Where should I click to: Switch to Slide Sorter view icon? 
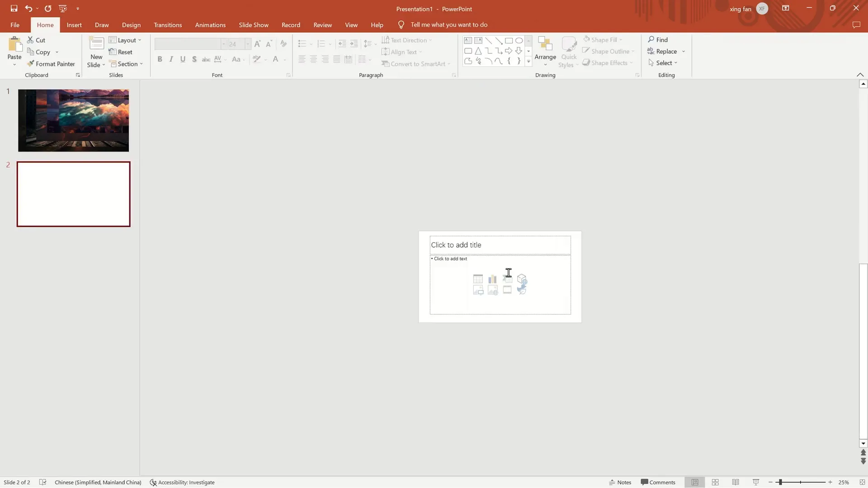point(715,482)
